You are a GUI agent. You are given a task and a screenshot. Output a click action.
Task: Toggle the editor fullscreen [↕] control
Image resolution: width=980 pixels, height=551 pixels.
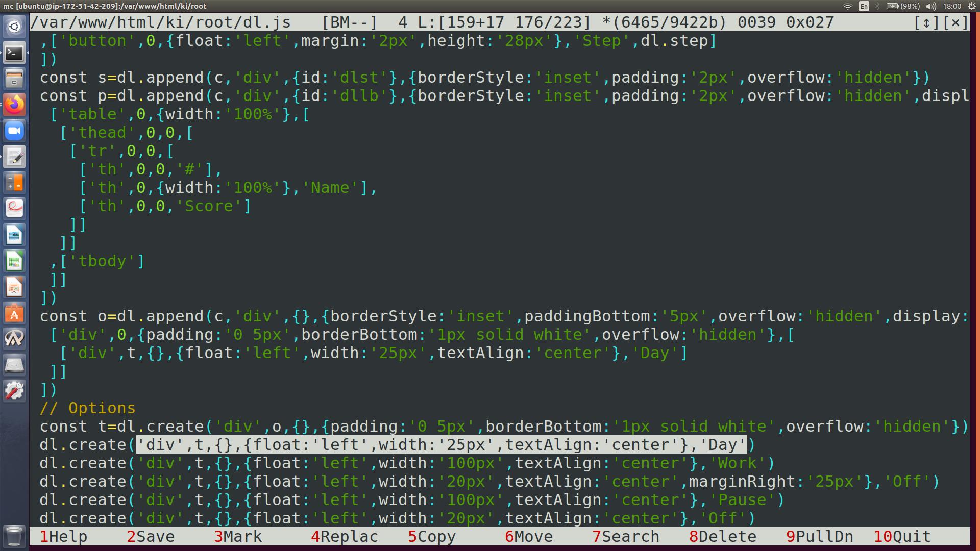coord(926,22)
